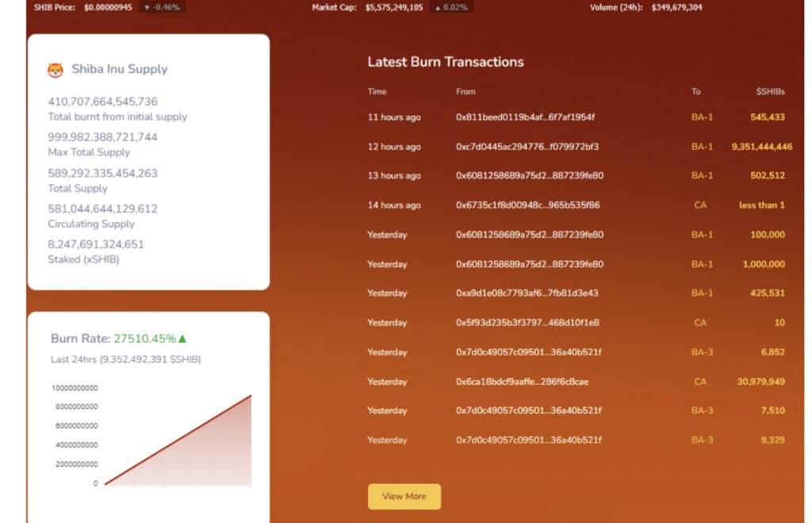Image resolution: width=812 pixels, height=523 pixels.
Task: Click the '13 hours ago' timestamp
Action: coord(394,175)
